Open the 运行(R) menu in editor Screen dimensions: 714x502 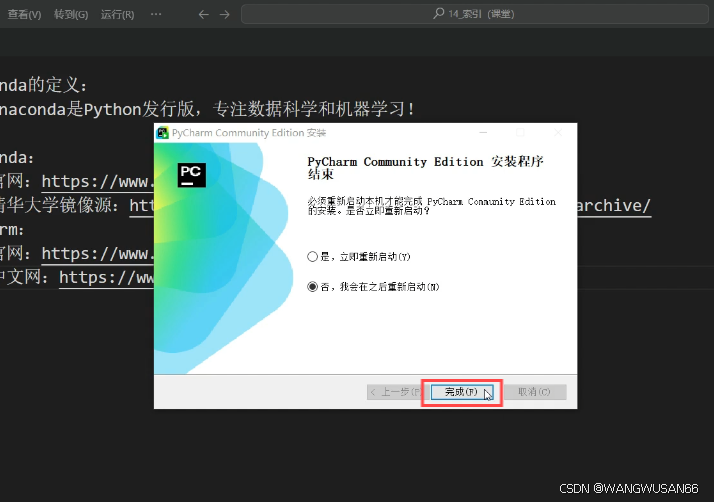[117, 15]
